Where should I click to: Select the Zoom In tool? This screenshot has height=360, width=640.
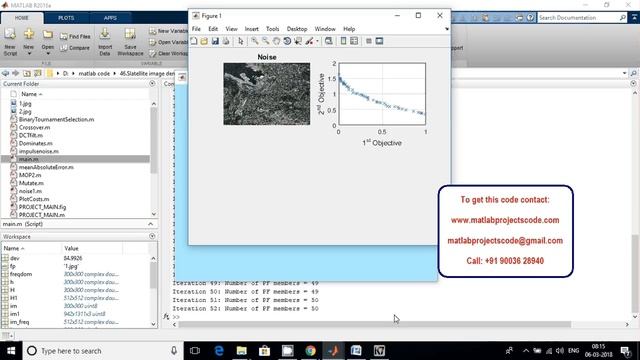click(255, 41)
